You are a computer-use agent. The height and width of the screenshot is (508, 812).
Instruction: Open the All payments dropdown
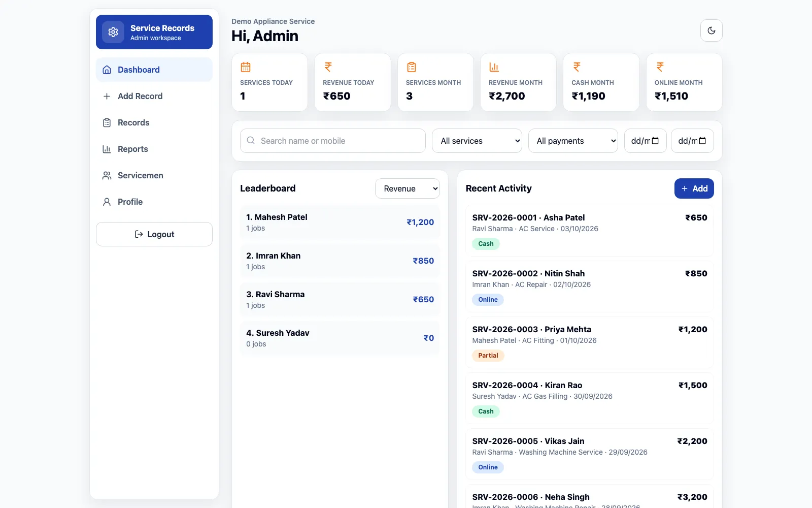(x=573, y=141)
